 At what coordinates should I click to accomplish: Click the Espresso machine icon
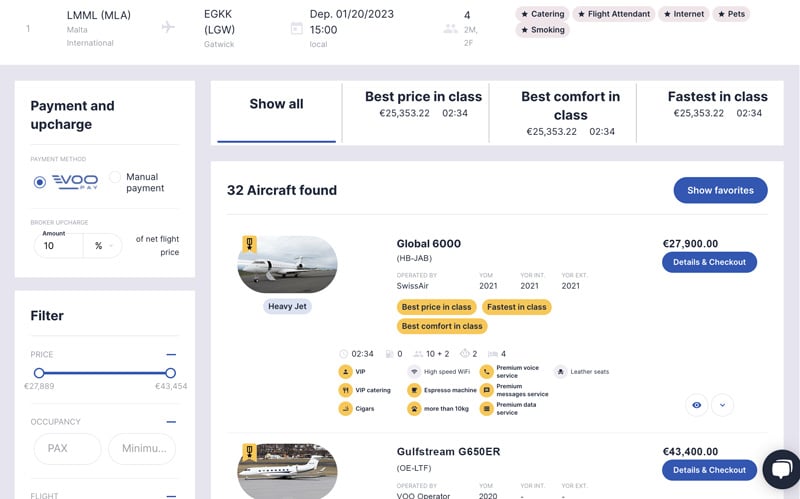[414, 390]
